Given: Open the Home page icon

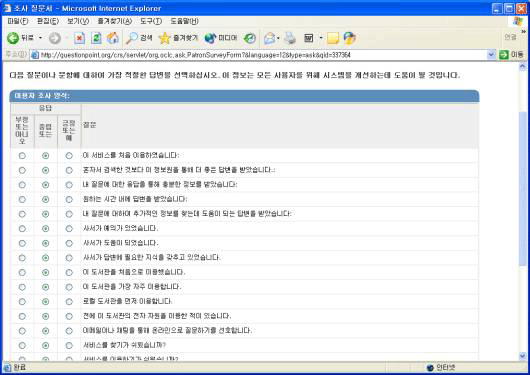Looking at the screenshot, I should tap(113, 38).
